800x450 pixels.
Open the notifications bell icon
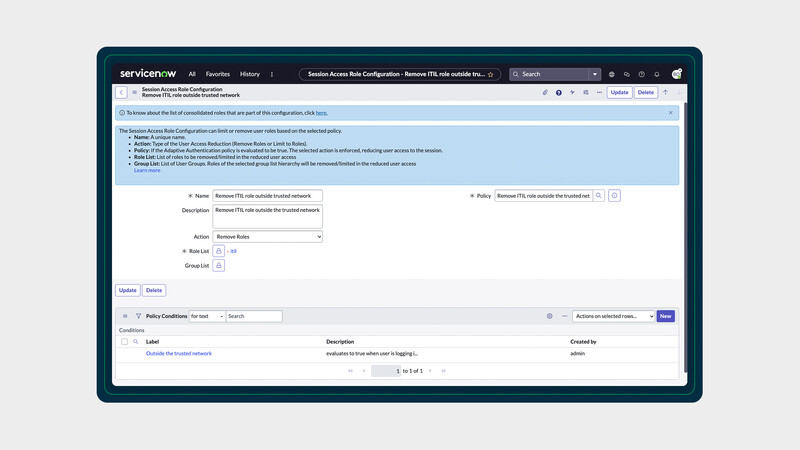coord(657,74)
